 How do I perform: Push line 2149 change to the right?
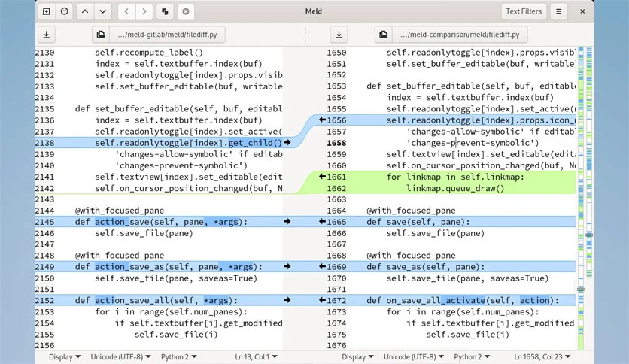coord(287,266)
